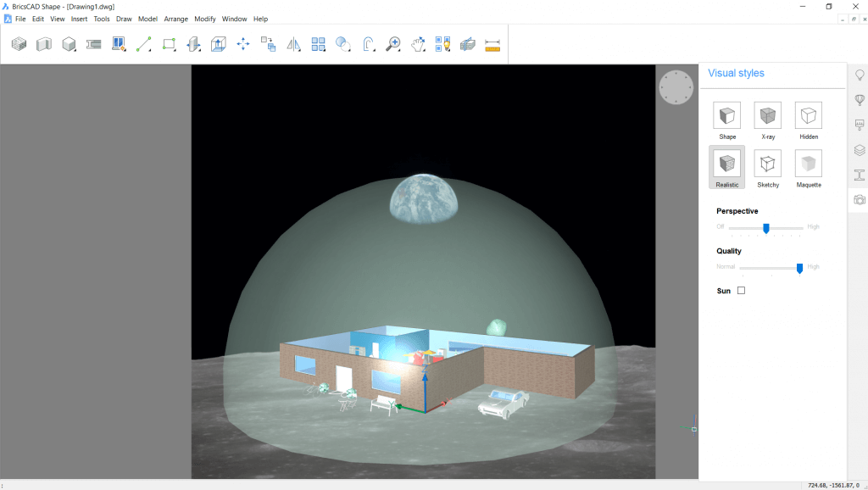The image size is (868, 490).
Task: Pick the window/door insert tool
Action: point(119,44)
